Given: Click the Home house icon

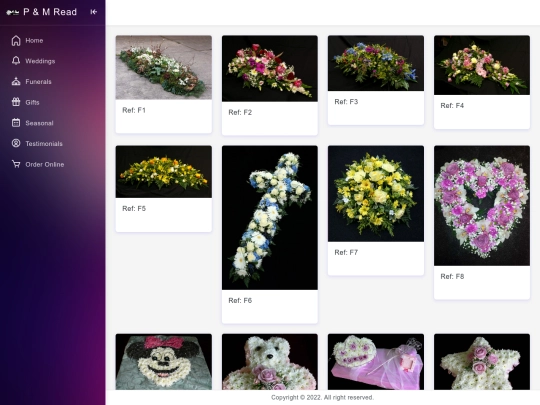Looking at the screenshot, I should coord(16,41).
